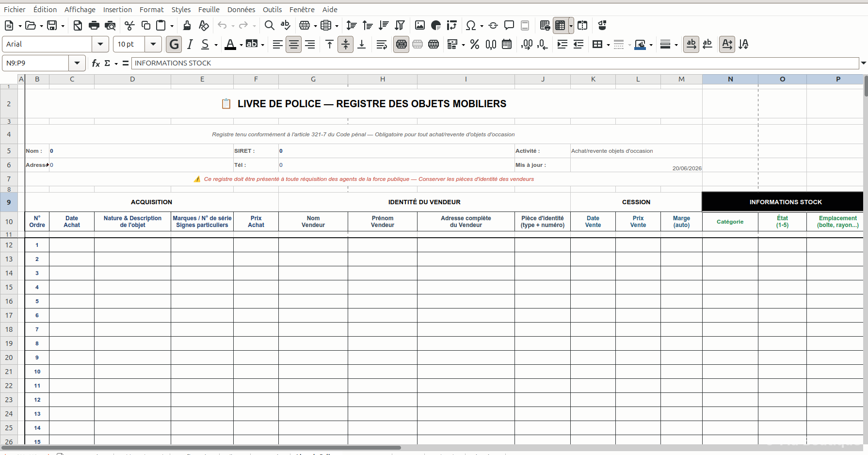Screen dimensions: 868x455
Task: Toggle wrap text button
Action: coord(382,44)
